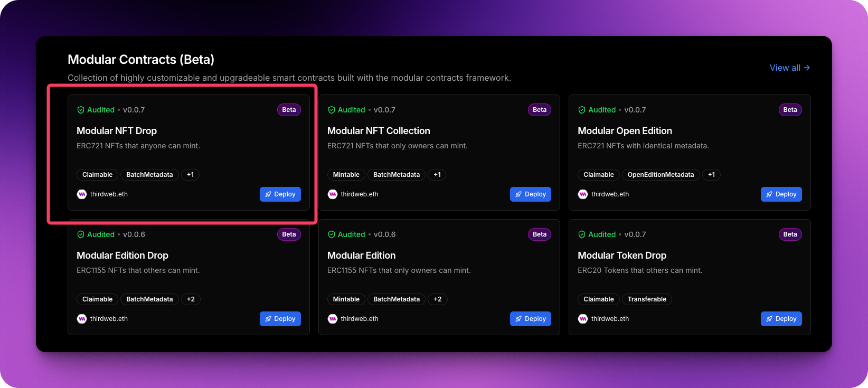Open the View all link
868x388 pixels.
coord(790,68)
